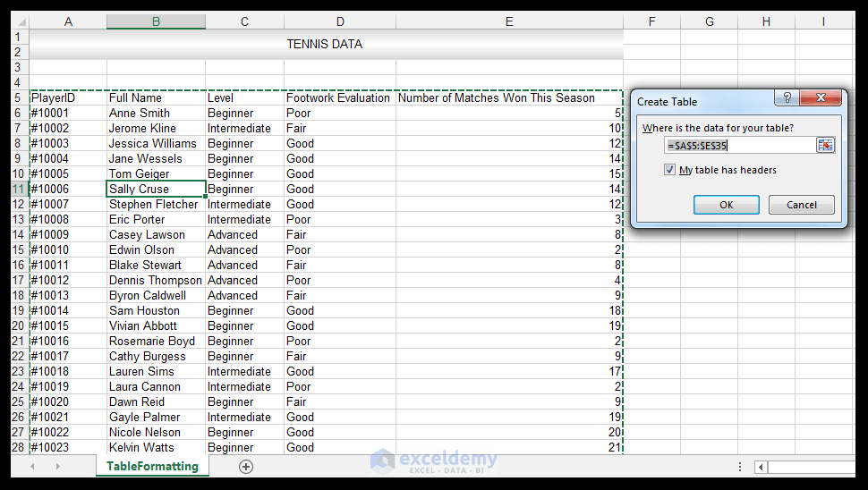
Task: Select cell containing Jessica Williams
Action: click(156, 143)
